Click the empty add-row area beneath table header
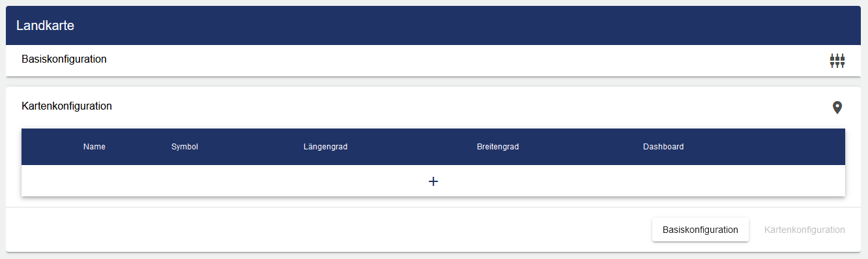This screenshot has width=868, height=259. 433,181
